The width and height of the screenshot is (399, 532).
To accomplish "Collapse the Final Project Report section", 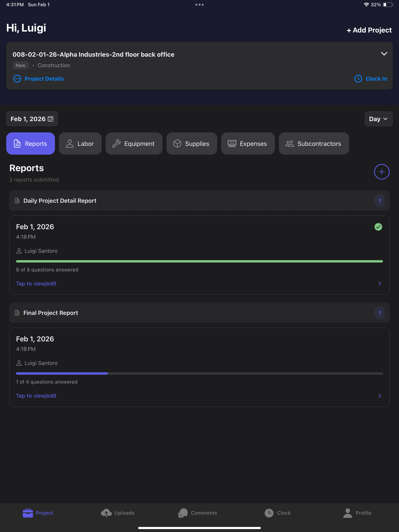I will (199, 313).
